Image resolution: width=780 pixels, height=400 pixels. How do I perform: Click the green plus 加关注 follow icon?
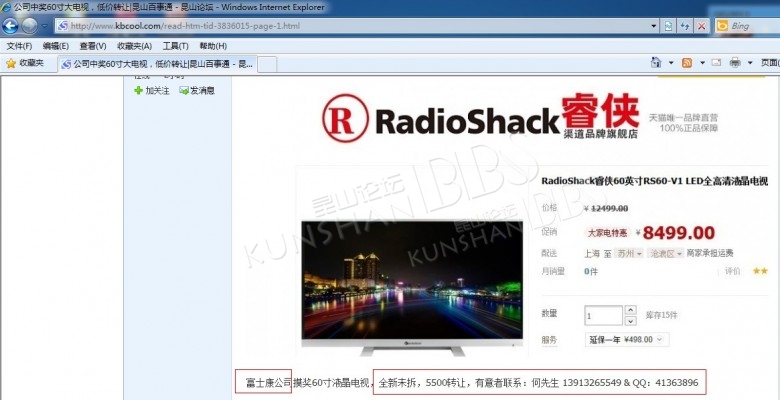(x=139, y=91)
